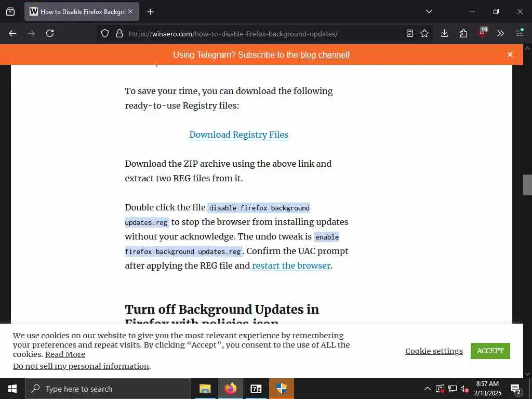Click scrollbar down arrow

527,374
